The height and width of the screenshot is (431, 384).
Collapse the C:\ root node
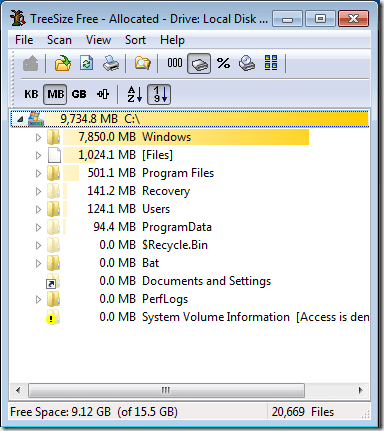pyautogui.click(x=20, y=119)
